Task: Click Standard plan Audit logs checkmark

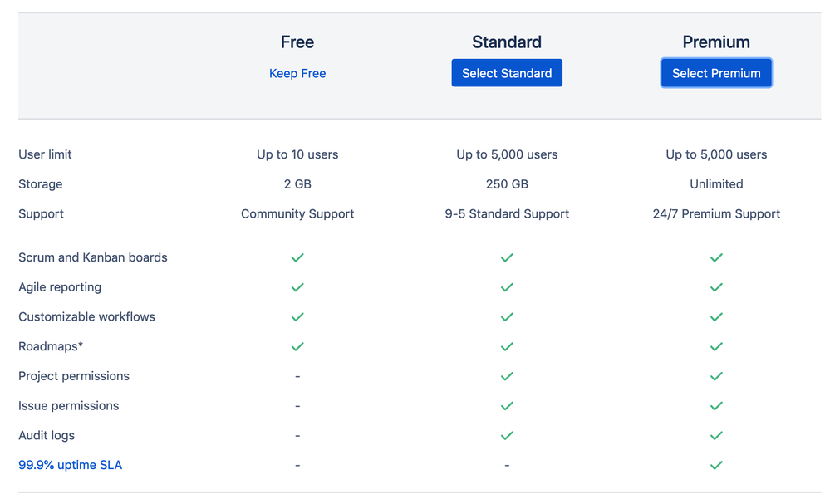Action: point(507,435)
